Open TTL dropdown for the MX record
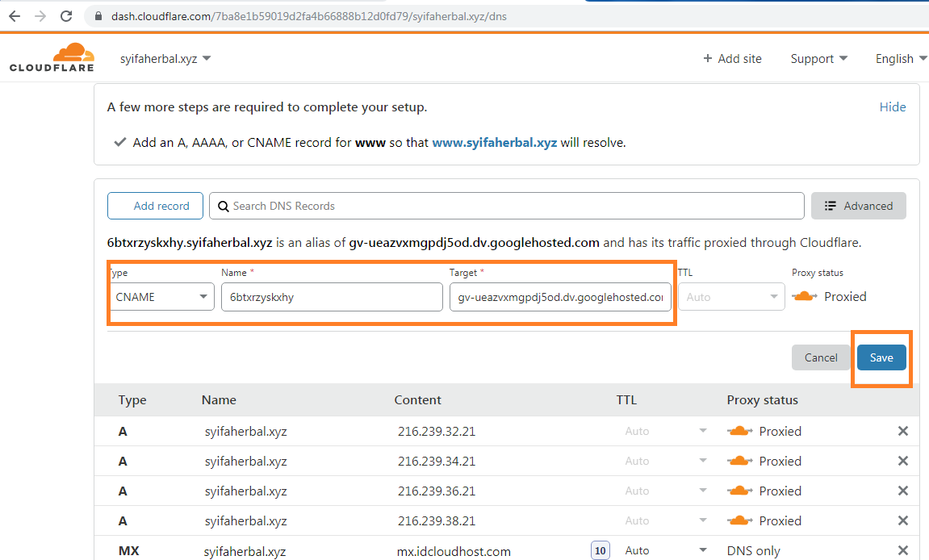The height and width of the screenshot is (560, 929). [666, 550]
